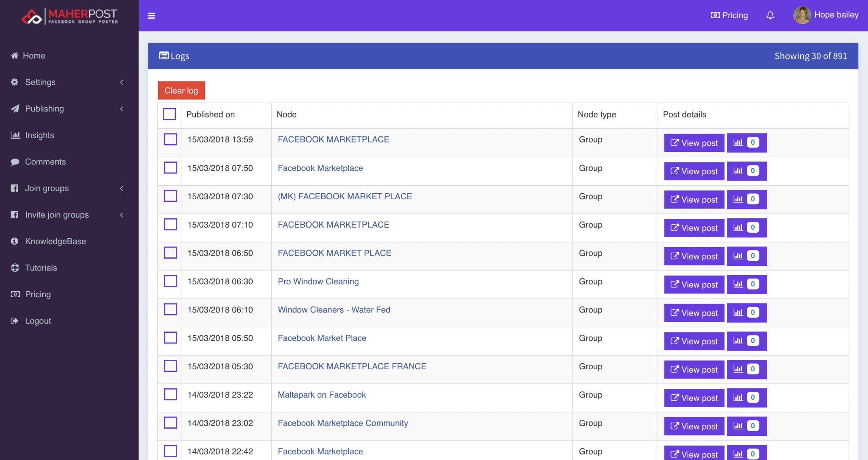Open the Pricing menu in top bar

tap(729, 15)
